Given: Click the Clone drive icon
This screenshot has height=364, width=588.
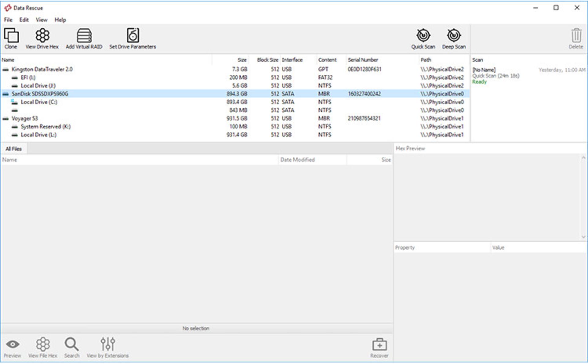Looking at the screenshot, I should [11, 35].
